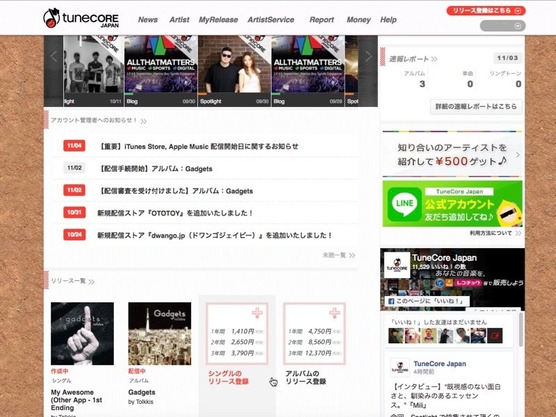The width and height of the screenshot is (556, 417).
Task: Click シングルのリリース登録 link
Action: tap(228, 378)
